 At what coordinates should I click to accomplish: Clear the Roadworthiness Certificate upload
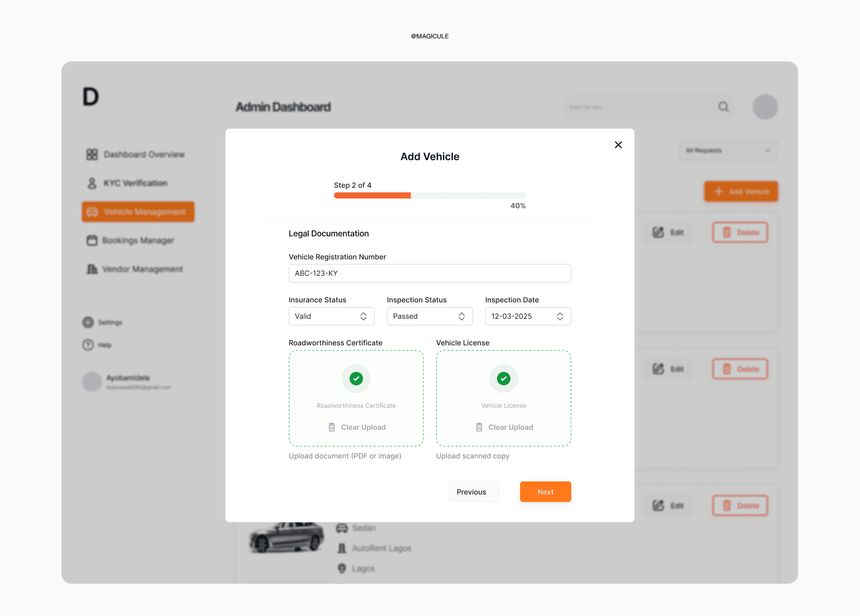[x=357, y=427]
